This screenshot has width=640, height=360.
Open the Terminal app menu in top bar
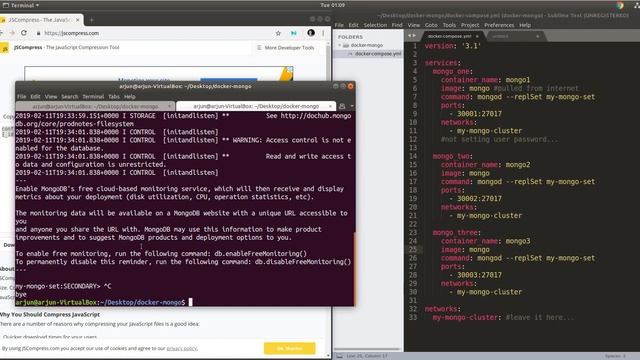pos(21,5)
